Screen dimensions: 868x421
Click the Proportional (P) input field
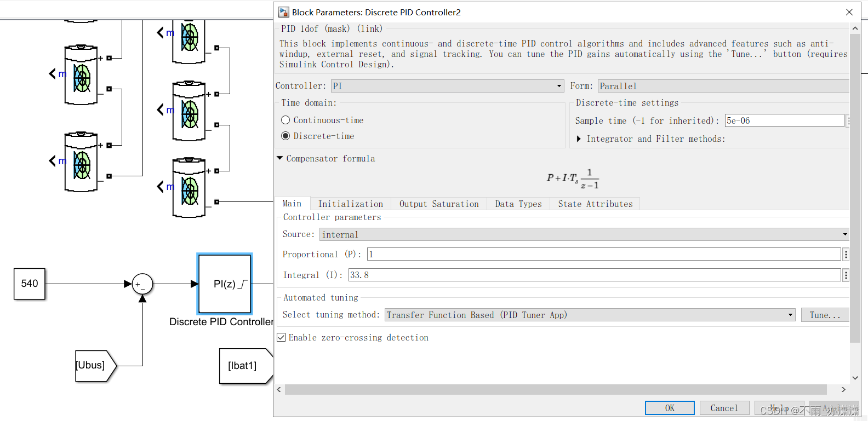[604, 254]
